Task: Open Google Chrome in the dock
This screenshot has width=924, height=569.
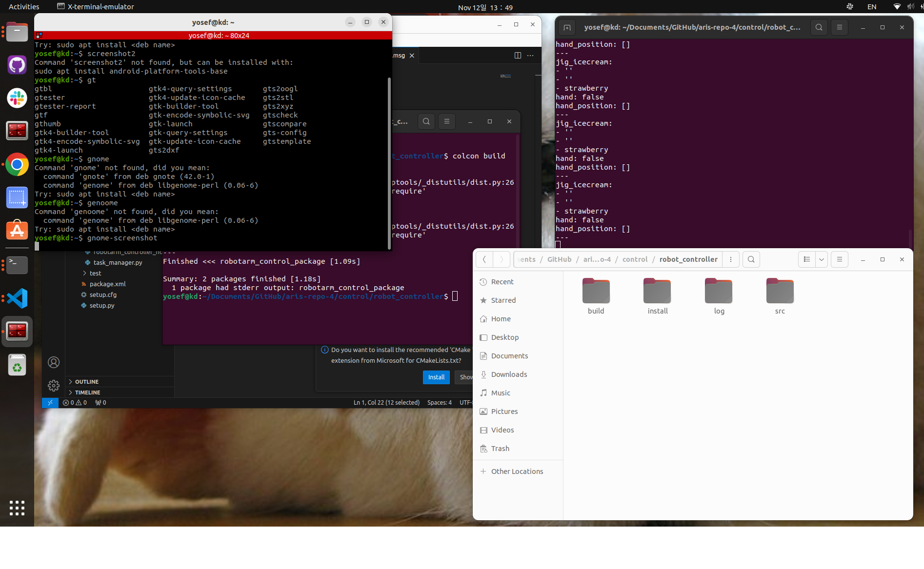Action: 17,165
